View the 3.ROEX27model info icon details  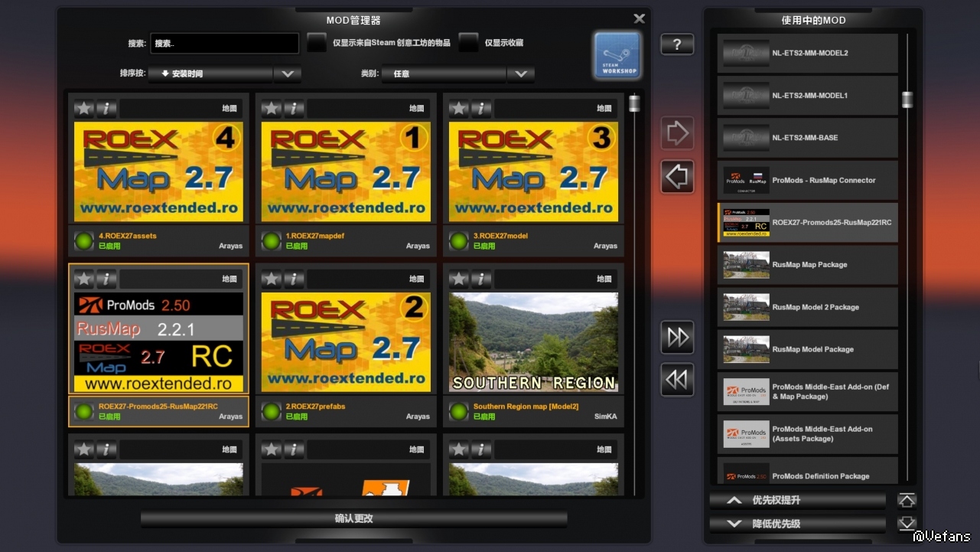481,109
